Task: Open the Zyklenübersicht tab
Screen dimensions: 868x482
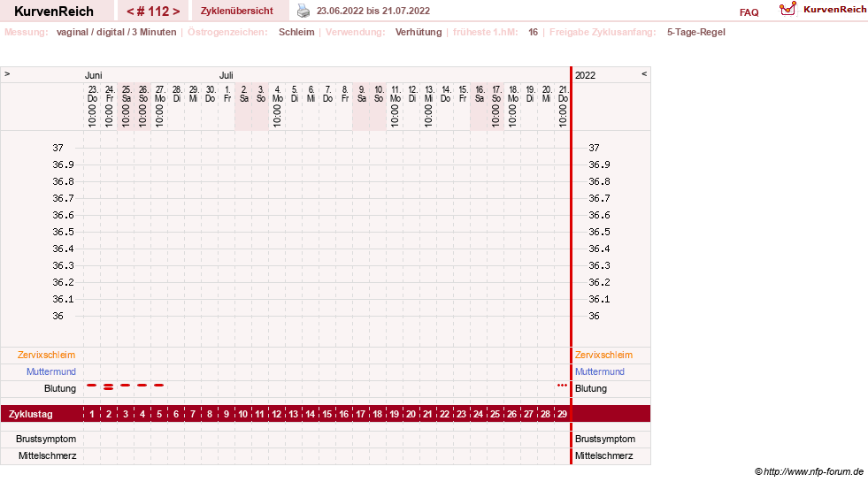Action: [x=236, y=11]
